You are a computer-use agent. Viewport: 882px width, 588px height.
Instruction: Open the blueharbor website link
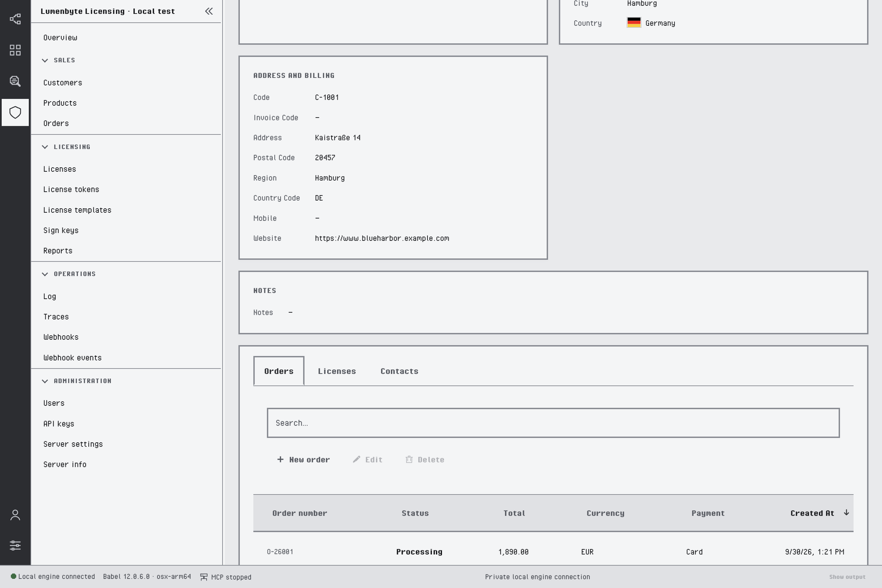(x=382, y=238)
